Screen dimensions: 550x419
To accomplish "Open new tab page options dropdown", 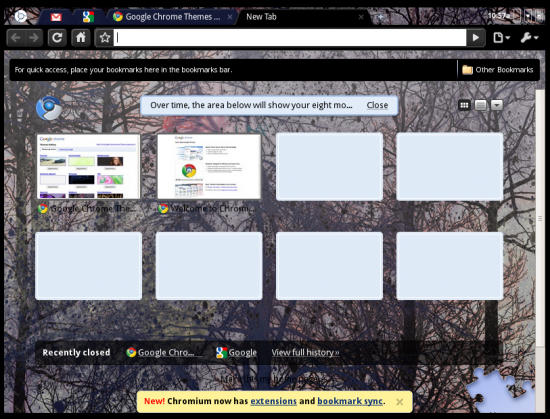I will pos(497,105).
